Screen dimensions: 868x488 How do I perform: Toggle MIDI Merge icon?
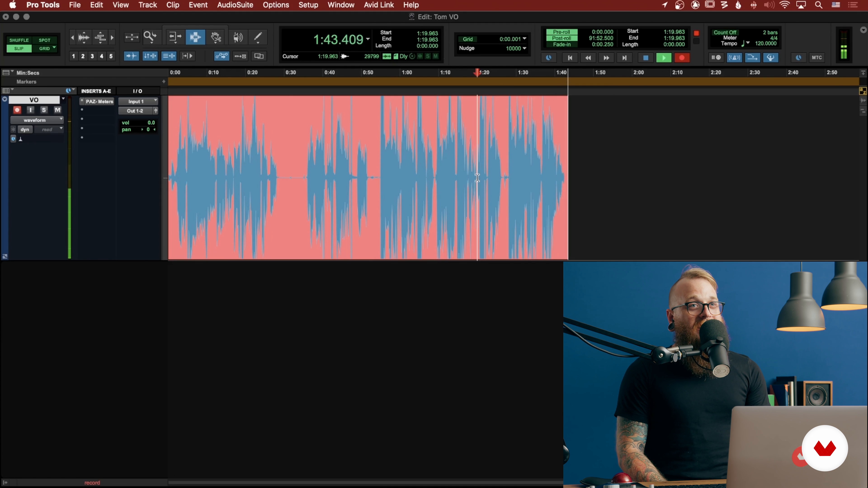click(752, 58)
